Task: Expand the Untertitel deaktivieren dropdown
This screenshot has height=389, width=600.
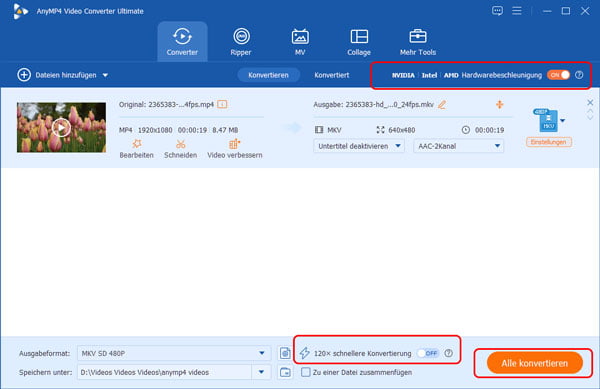Action: click(x=359, y=146)
